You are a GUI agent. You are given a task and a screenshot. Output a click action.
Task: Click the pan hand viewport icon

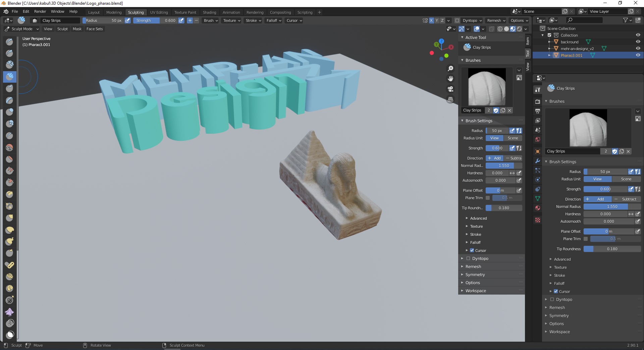click(450, 79)
